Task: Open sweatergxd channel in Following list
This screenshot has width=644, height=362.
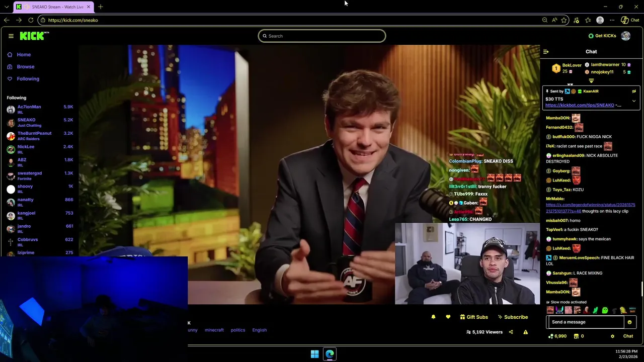Action: 40,175
